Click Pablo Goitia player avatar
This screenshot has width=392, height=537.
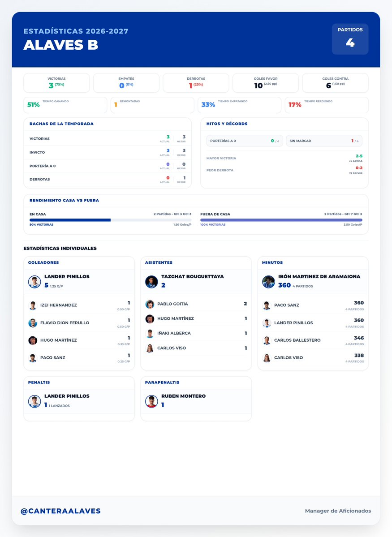point(150,304)
